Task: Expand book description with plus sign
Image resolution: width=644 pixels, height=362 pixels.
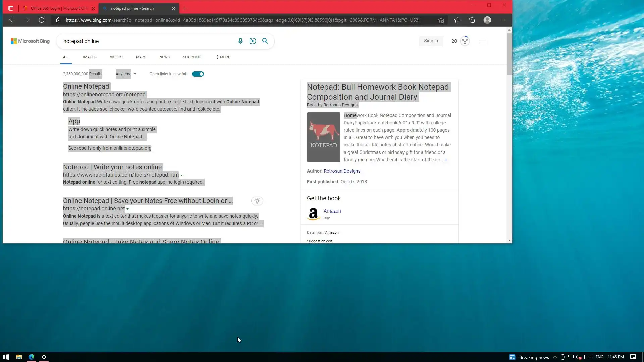Action: coord(446,160)
